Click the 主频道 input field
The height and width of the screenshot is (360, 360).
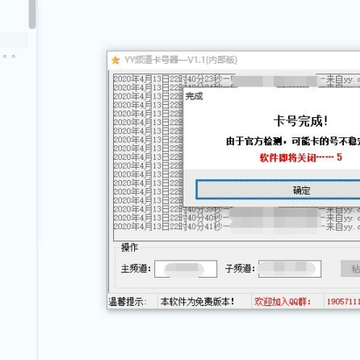[x=186, y=269]
